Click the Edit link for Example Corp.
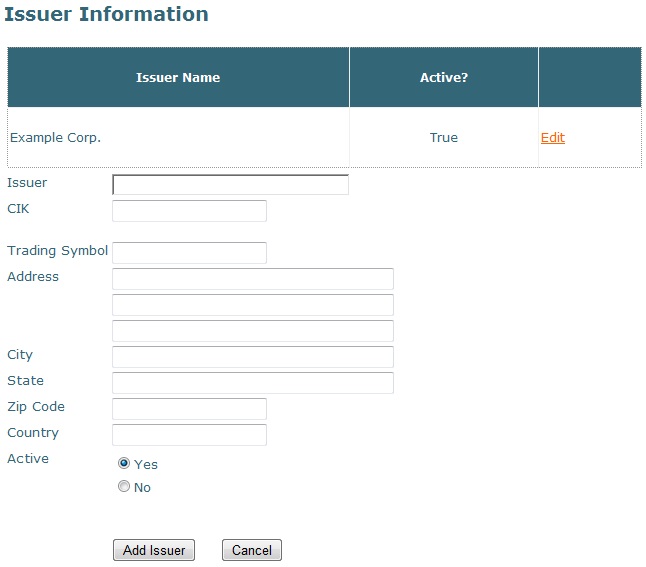Screen dimensions: 646x567 click(552, 138)
